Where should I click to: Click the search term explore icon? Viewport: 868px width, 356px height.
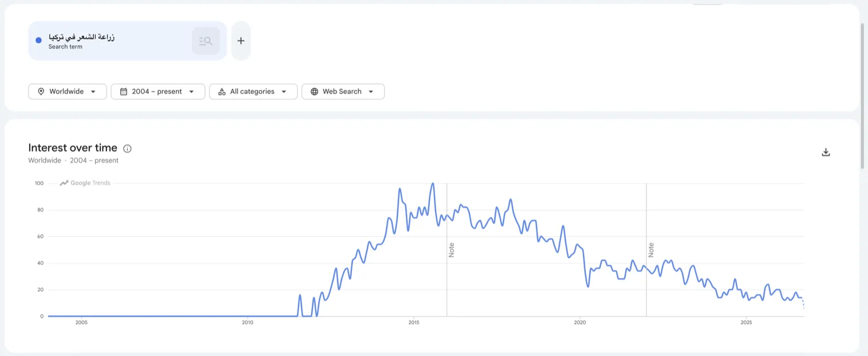(206, 41)
